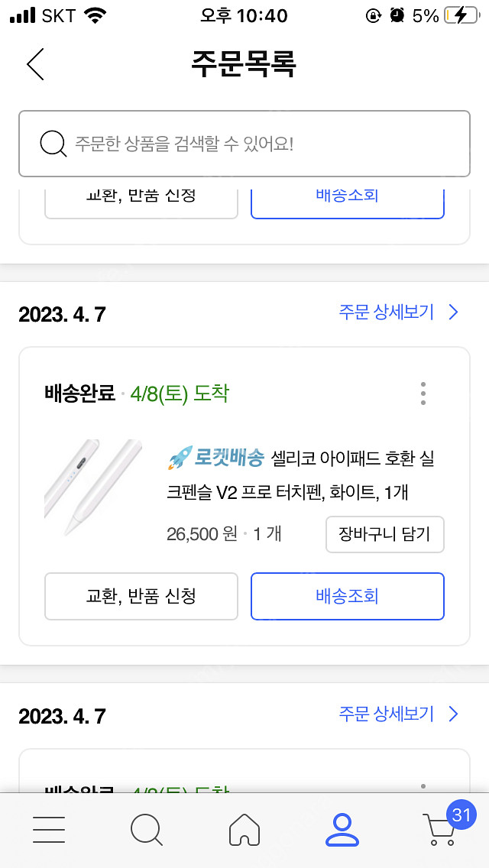The image size is (489, 868).
Task: Open the three-dot options menu for the order
Action: click(x=423, y=394)
